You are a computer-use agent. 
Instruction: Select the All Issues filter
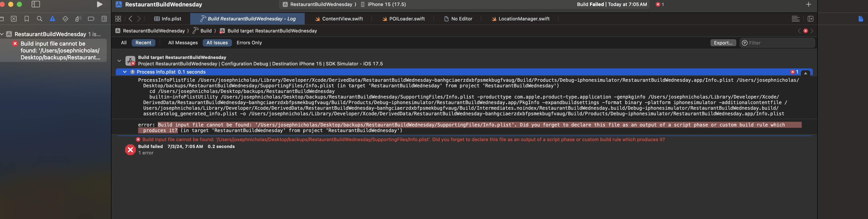pyautogui.click(x=217, y=43)
